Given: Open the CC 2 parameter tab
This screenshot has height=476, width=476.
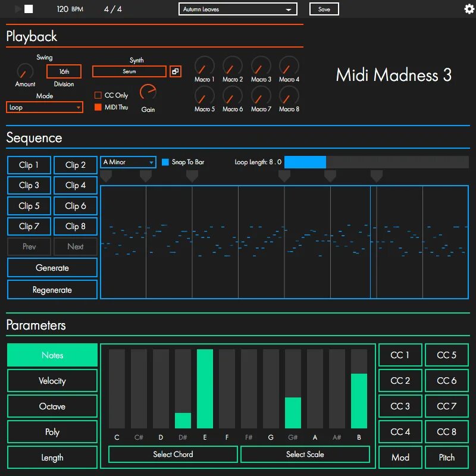Looking at the screenshot, I should click(400, 381).
